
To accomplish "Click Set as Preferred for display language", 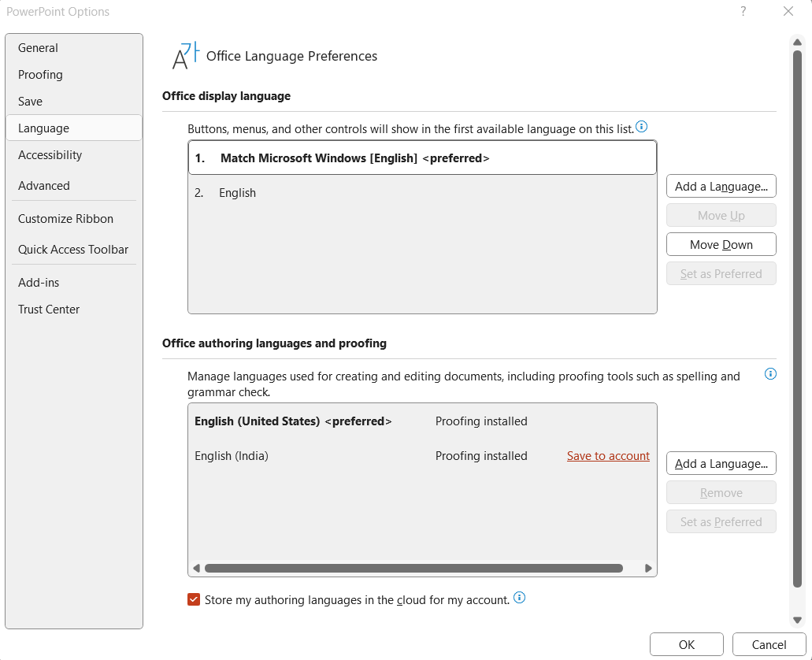I will [721, 273].
